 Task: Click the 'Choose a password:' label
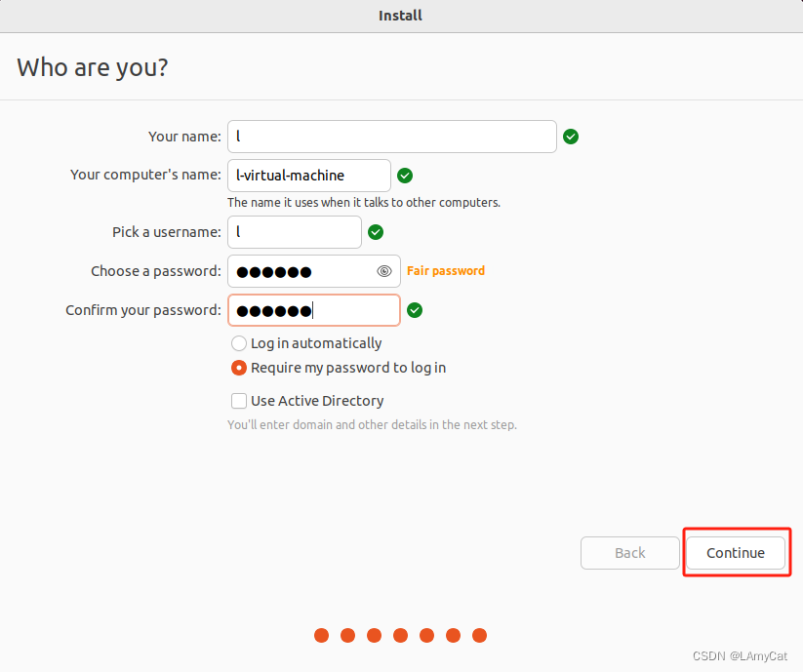(156, 271)
